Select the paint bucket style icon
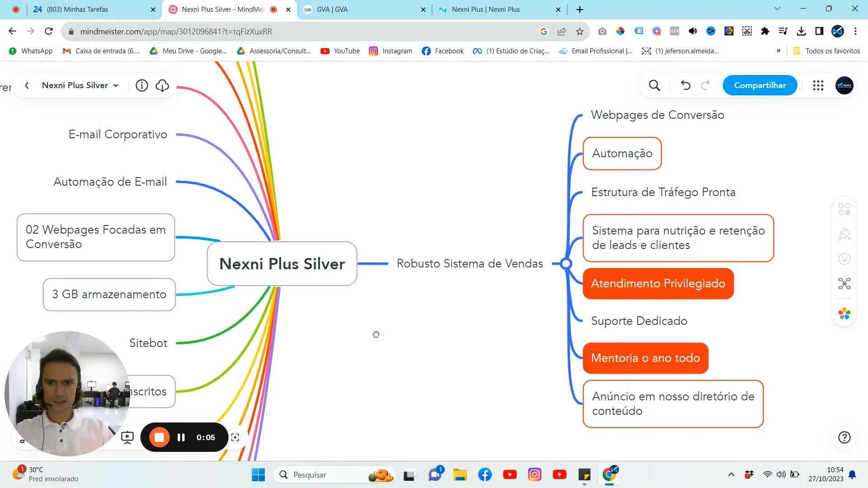Image resolution: width=868 pixels, height=488 pixels. coord(844,234)
